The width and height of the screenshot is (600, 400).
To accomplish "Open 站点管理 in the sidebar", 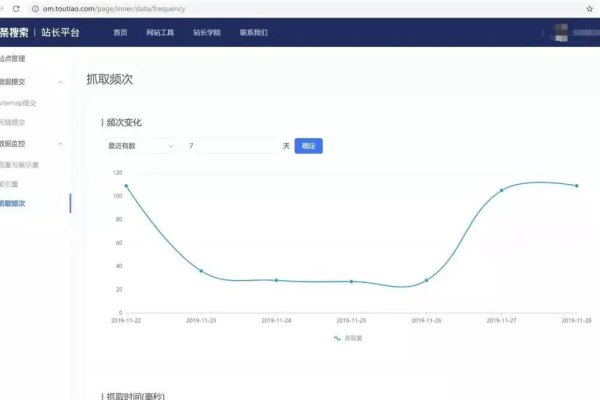I will pyautogui.click(x=12, y=59).
